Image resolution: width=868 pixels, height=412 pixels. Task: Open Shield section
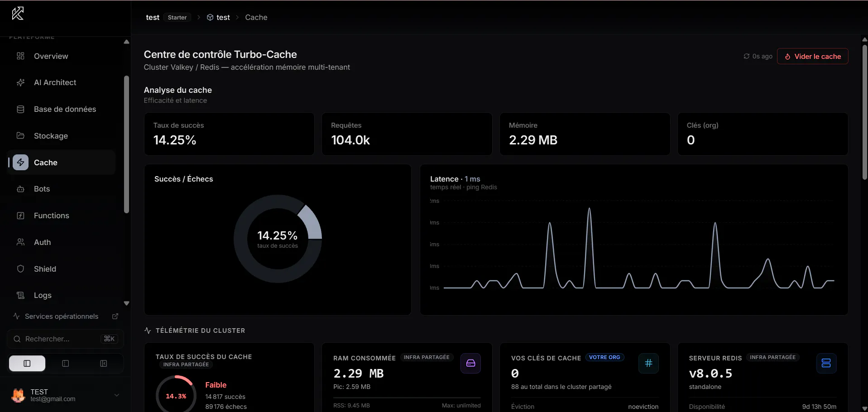click(x=61, y=269)
